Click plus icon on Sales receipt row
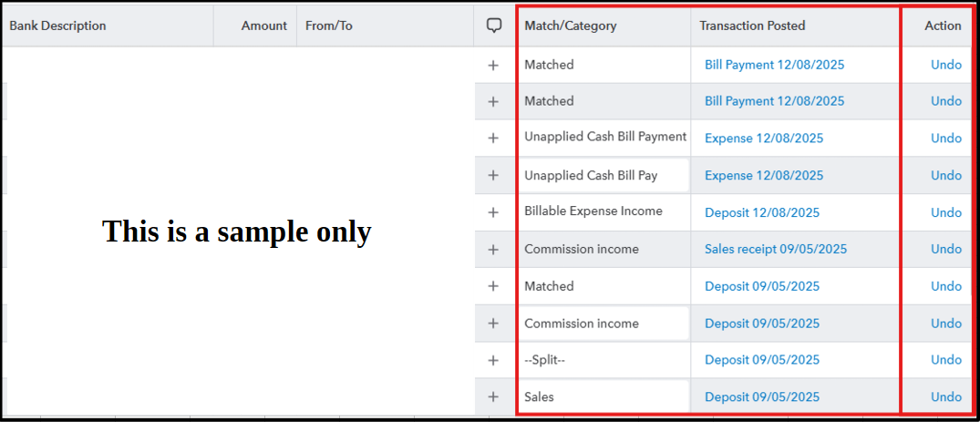 click(493, 249)
